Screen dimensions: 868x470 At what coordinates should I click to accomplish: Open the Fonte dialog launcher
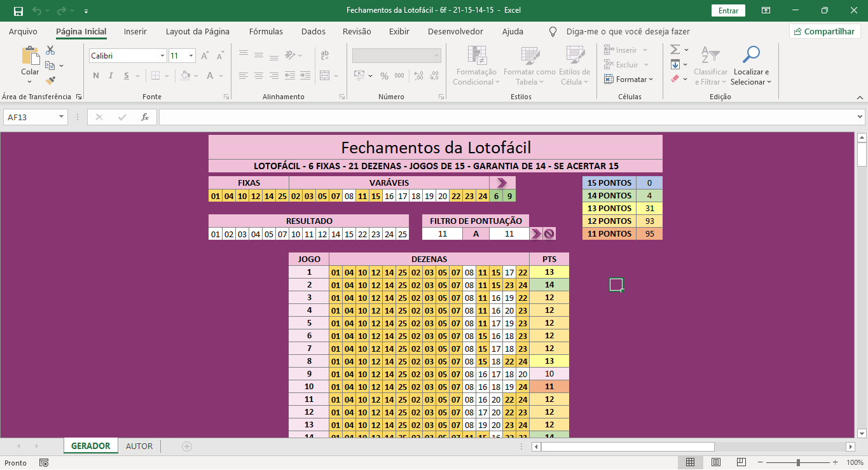226,97
